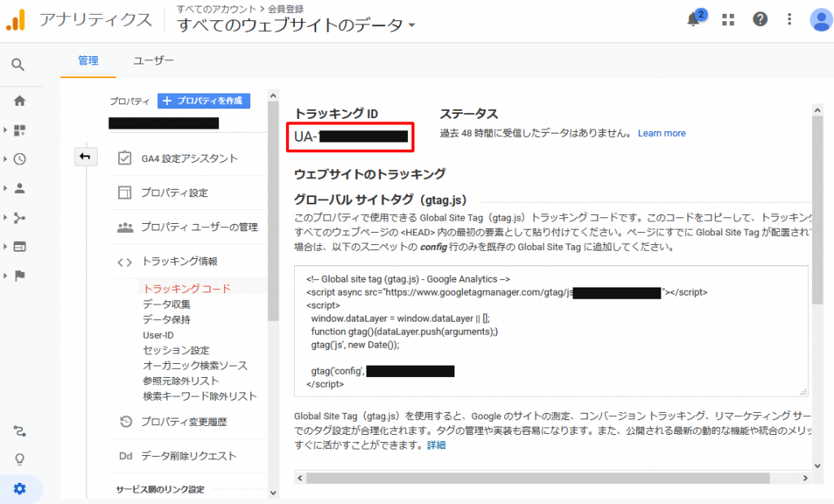
Task: Click the Learn more link
Action: 661,134
